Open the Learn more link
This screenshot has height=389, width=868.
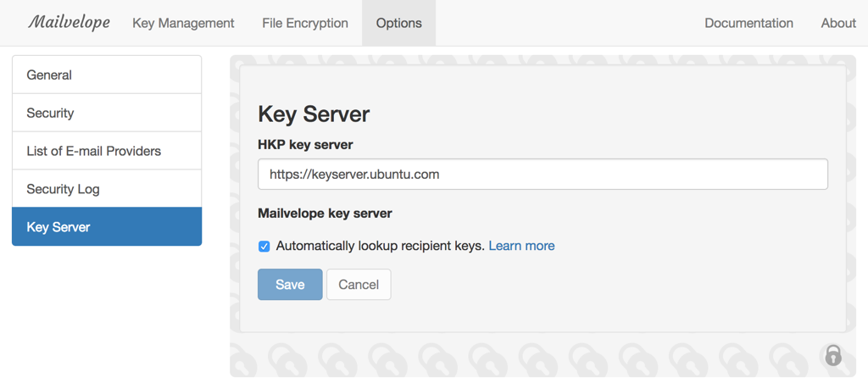click(x=521, y=246)
